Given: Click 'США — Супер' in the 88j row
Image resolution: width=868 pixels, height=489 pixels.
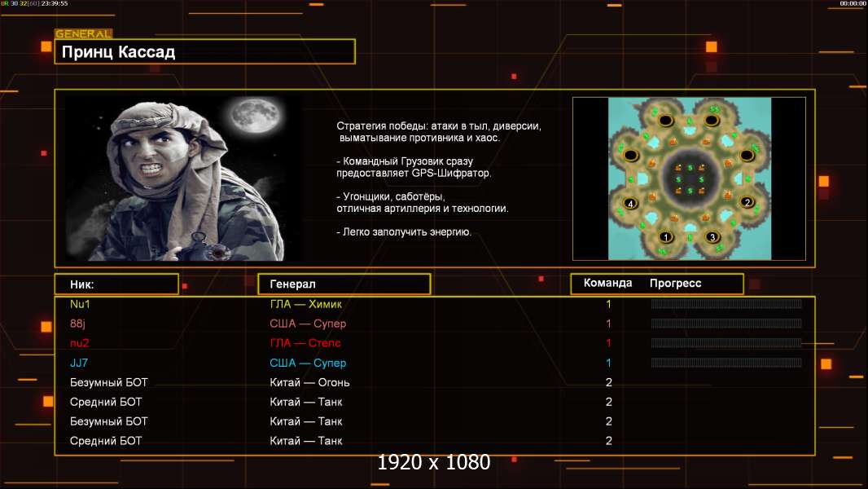Looking at the screenshot, I should [x=308, y=324].
